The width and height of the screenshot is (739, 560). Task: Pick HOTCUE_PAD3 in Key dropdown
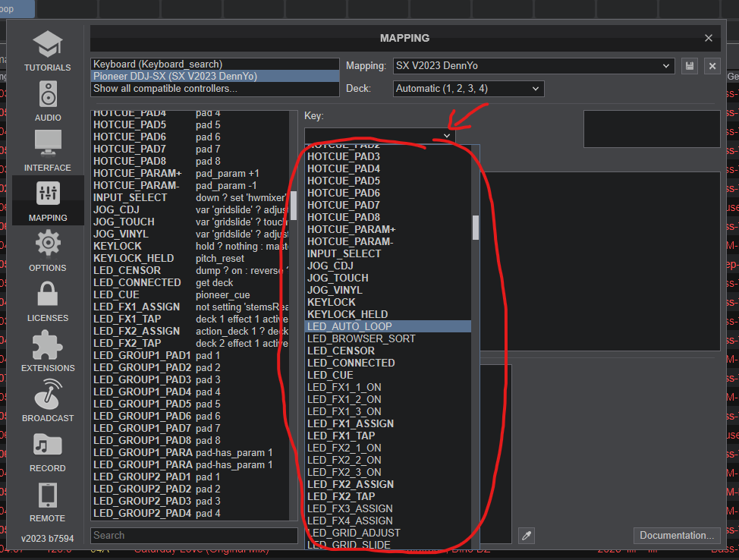coord(388,156)
